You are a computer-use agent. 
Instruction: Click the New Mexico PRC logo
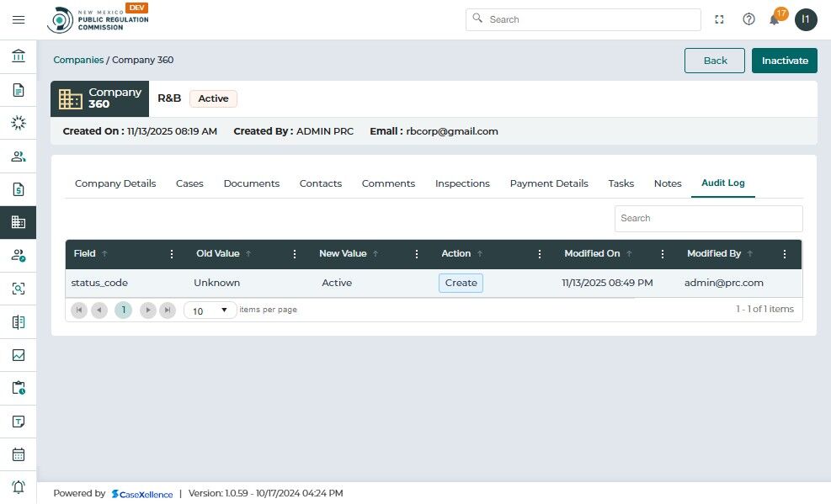coord(98,19)
